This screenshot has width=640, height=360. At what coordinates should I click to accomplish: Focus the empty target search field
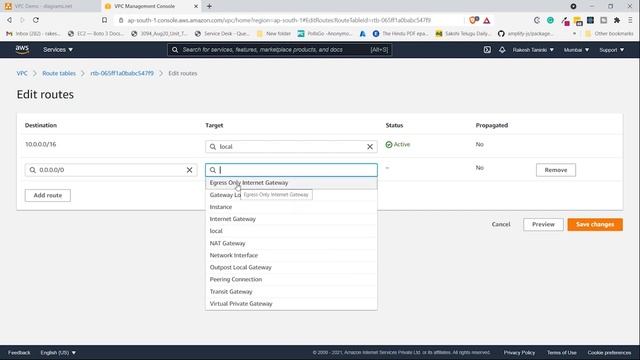(x=291, y=170)
